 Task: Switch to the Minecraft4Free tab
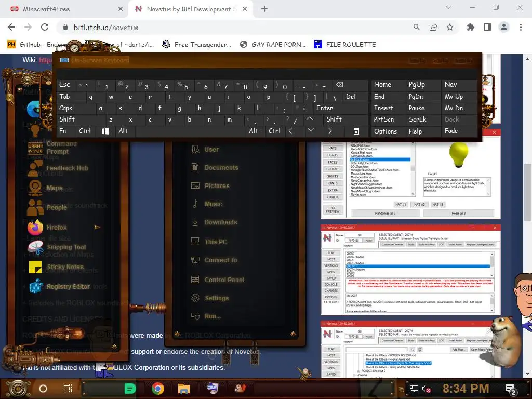coord(64,9)
